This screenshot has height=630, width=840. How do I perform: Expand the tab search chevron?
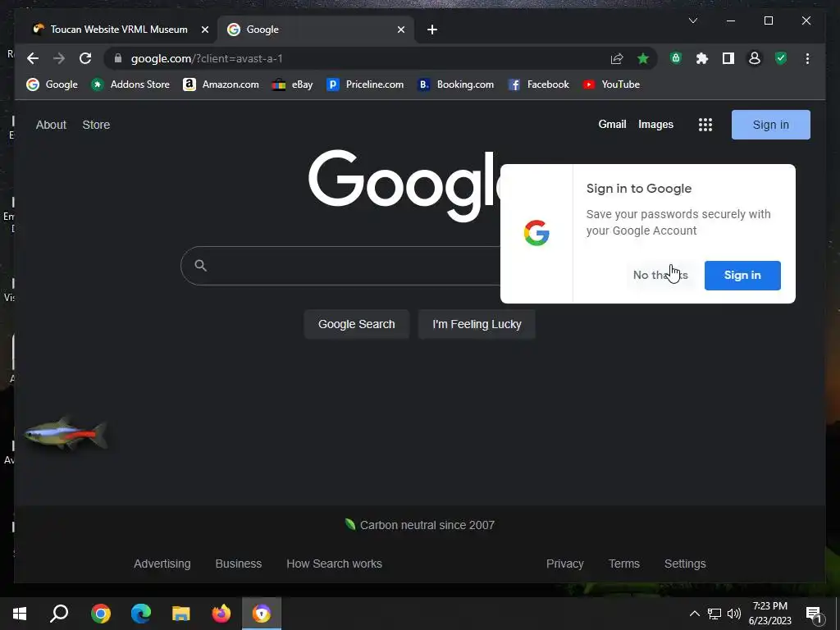pyautogui.click(x=692, y=21)
